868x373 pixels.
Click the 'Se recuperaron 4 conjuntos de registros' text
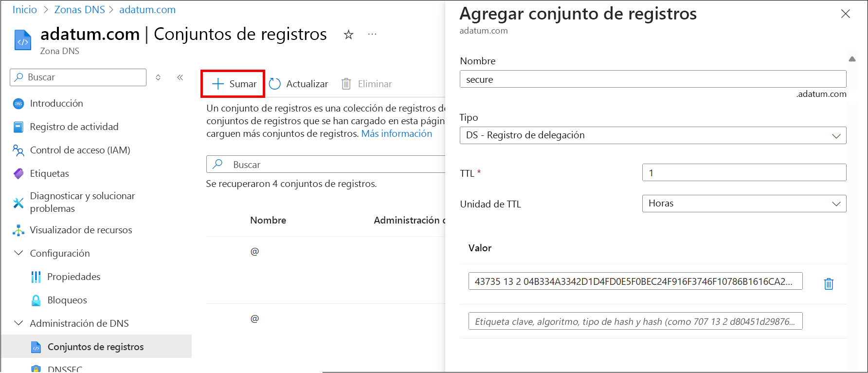pyautogui.click(x=291, y=184)
